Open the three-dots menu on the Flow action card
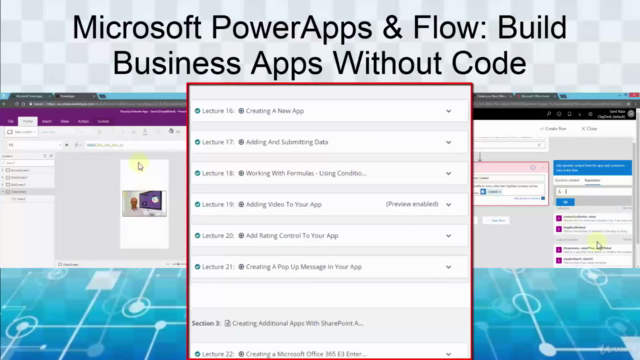Image resolution: width=640 pixels, height=360 pixels. (x=543, y=168)
